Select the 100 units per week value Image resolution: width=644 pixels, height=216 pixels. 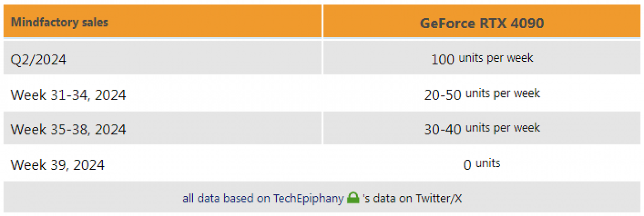[x=482, y=59]
